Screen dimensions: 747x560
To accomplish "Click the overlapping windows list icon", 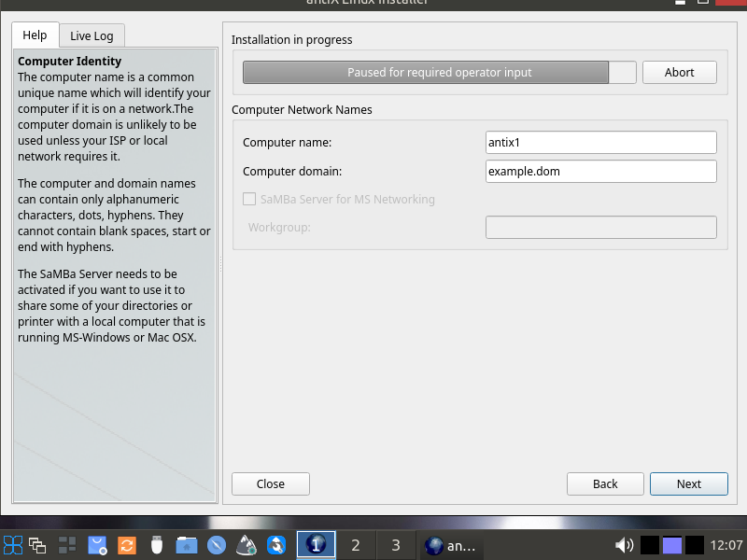I will (x=37, y=545).
